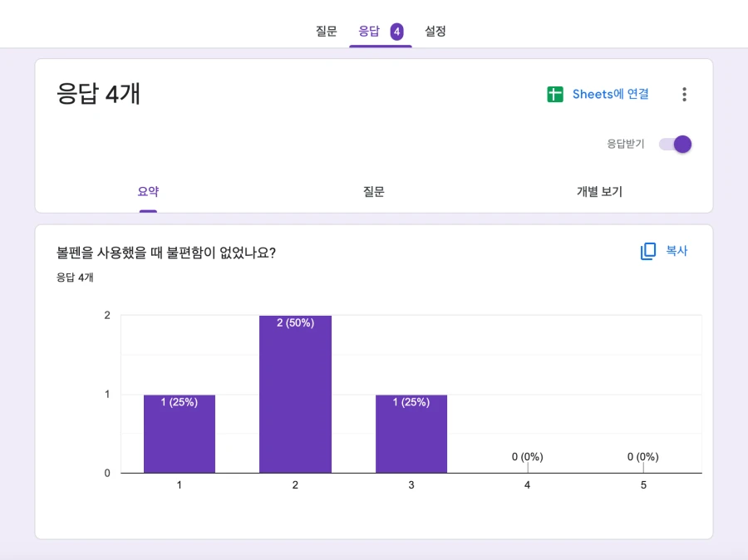The image size is (748, 560).
Task: Select the 개별 보기 view tab
Action: tap(598, 191)
